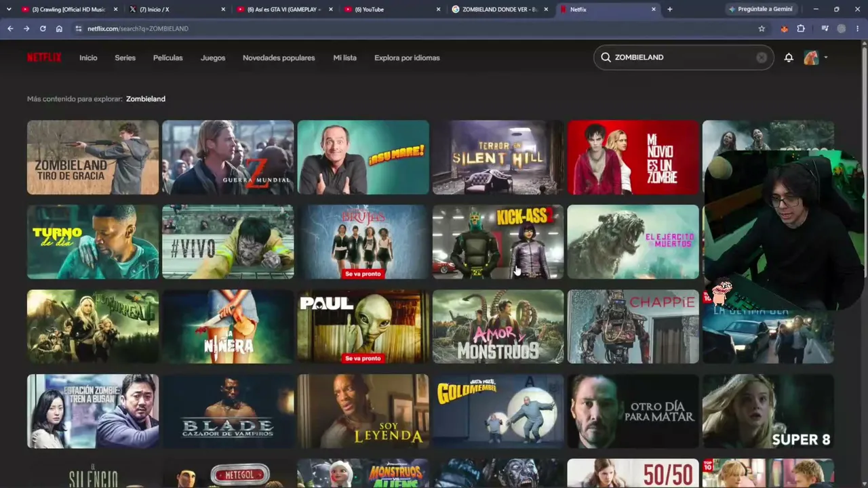Open browser home page
This screenshot has width=868, height=488.
click(59, 28)
